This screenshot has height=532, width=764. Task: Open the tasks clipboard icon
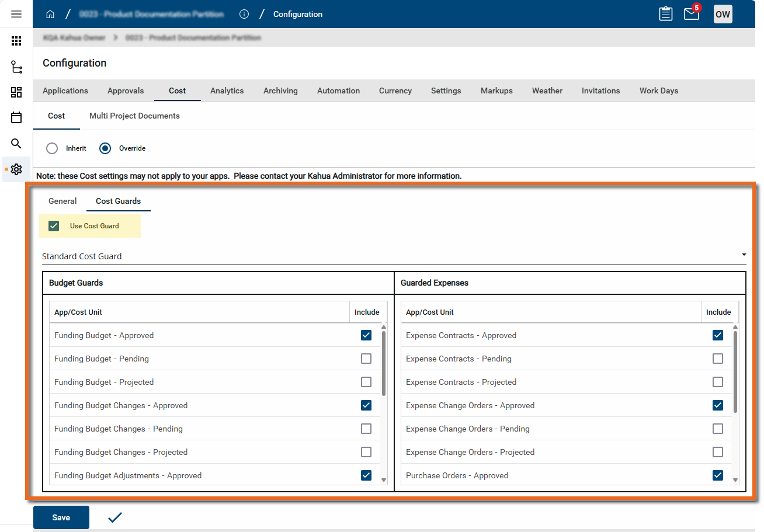[665, 14]
